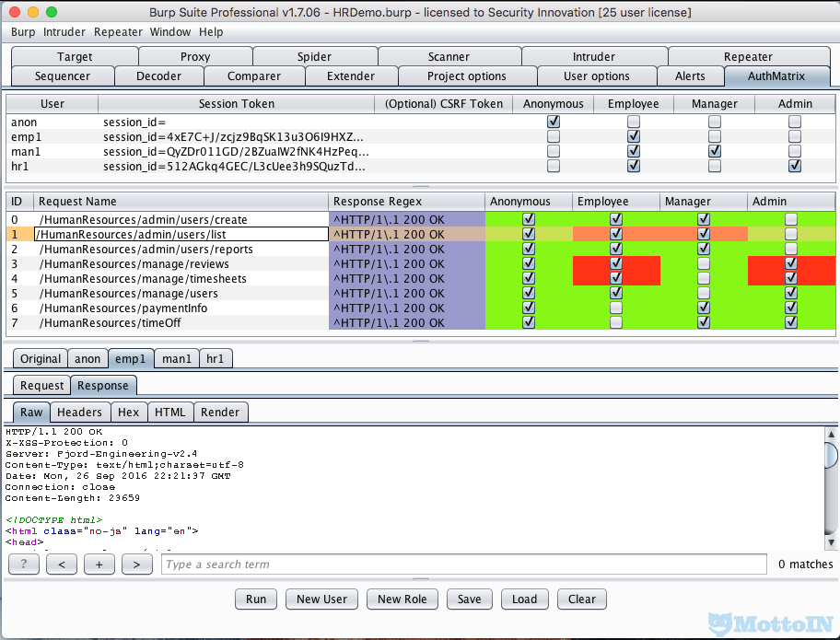Click the Session Token column header
Screen dimensions: 840x640
[236, 104]
